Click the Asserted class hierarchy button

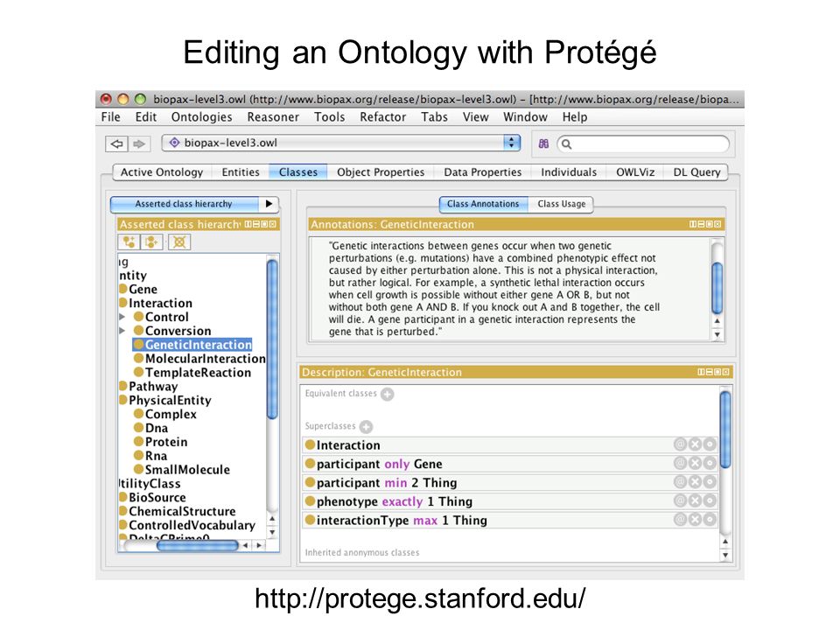184,204
